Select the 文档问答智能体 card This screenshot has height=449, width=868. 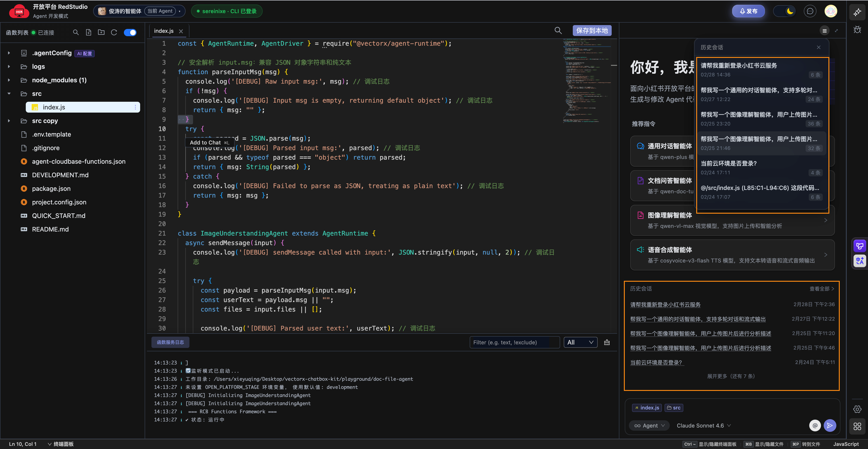(663, 186)
